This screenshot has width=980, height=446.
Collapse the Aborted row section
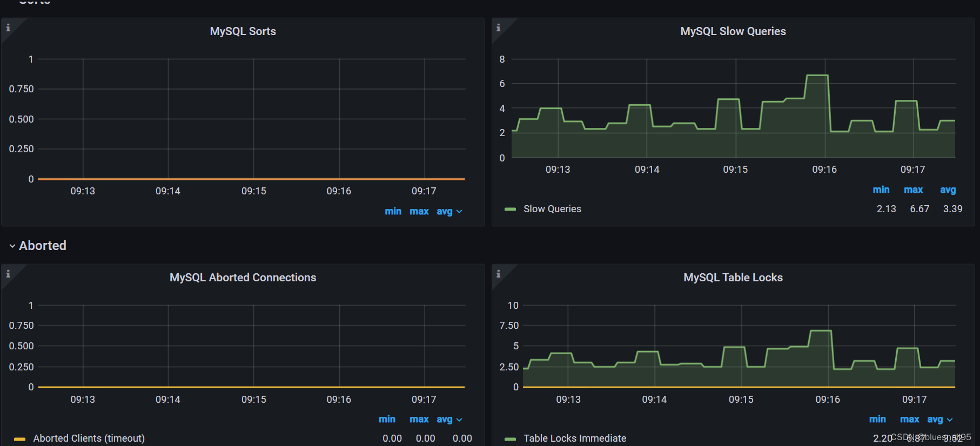37,246
